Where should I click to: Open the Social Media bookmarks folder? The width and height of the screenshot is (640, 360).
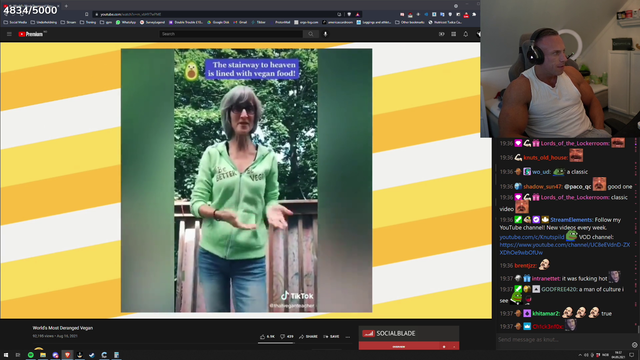[16, 22]
